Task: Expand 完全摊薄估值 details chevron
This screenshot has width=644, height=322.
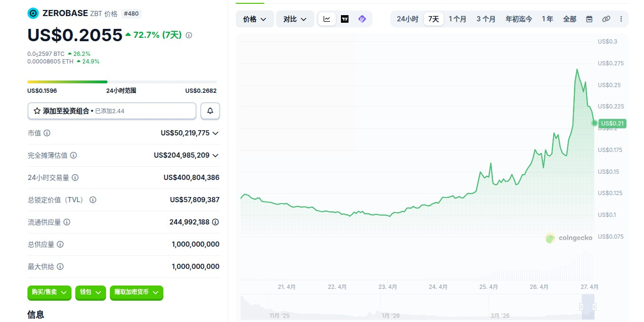Action: tap(215, 155)
